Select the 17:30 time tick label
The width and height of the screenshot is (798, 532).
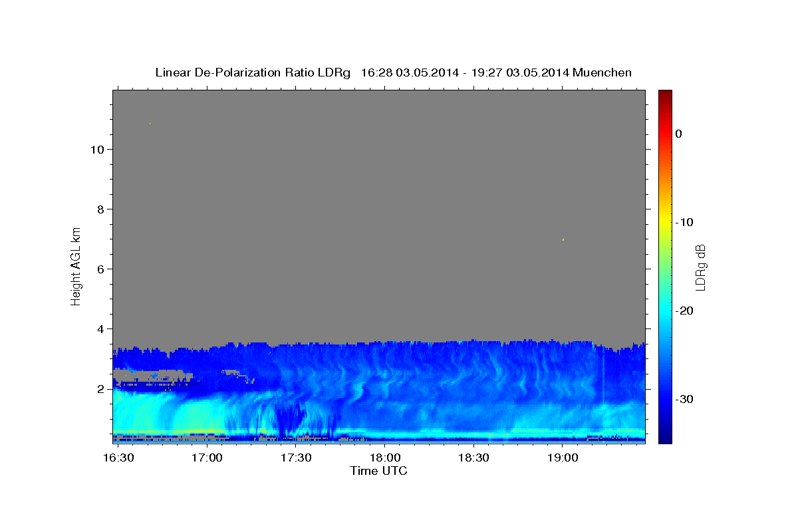[x=295, y=458]
